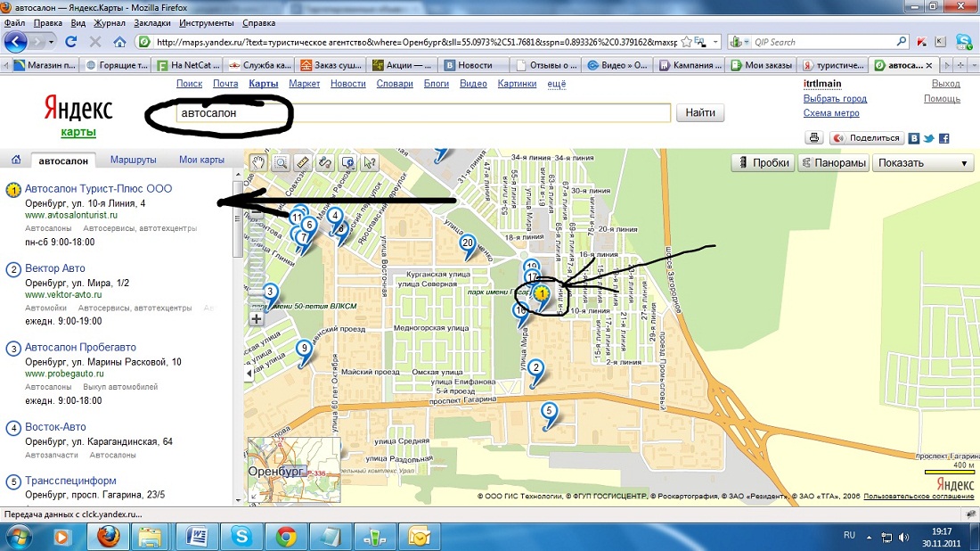This screenshot has height=551, width=980.
Task: Choose the route drawing tool on map
Action: coord(325,162)
